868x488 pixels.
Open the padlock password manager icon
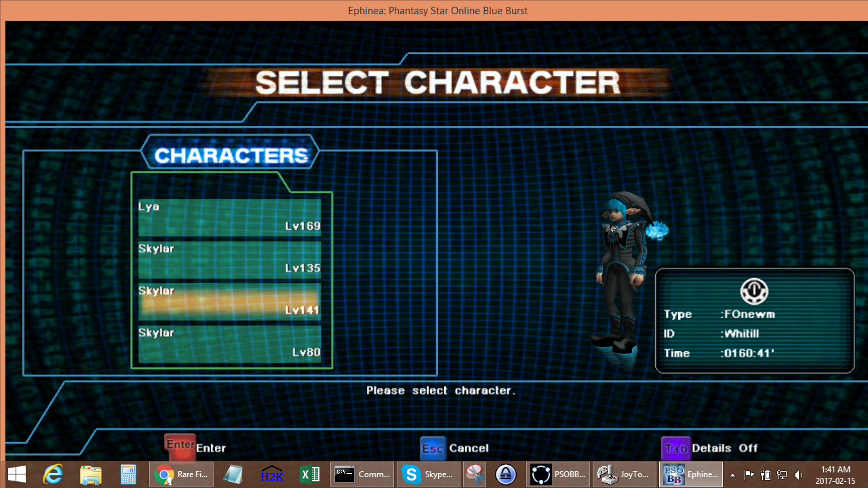pos(506,474)
